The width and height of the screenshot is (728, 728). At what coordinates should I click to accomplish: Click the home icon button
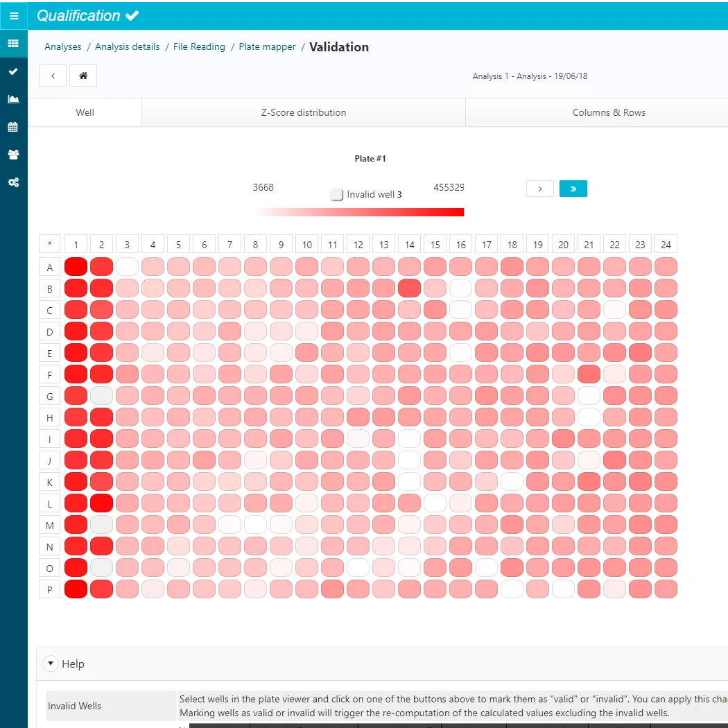click(x=83, y=76)
